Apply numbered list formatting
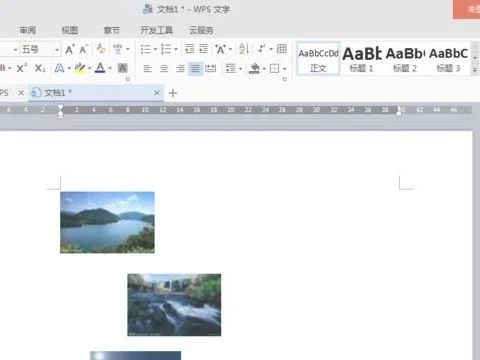The image size is (480, 360). click(x=166, y=49)
